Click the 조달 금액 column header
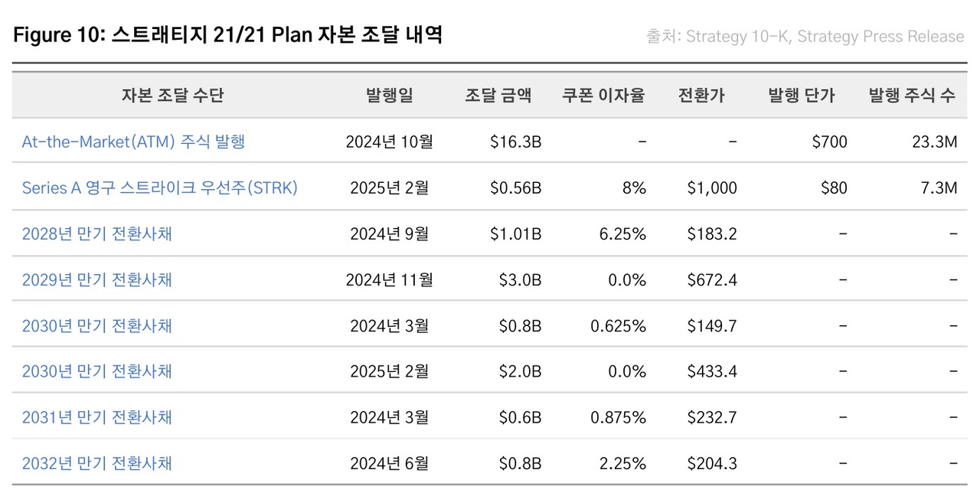 (x=498, y=96)
